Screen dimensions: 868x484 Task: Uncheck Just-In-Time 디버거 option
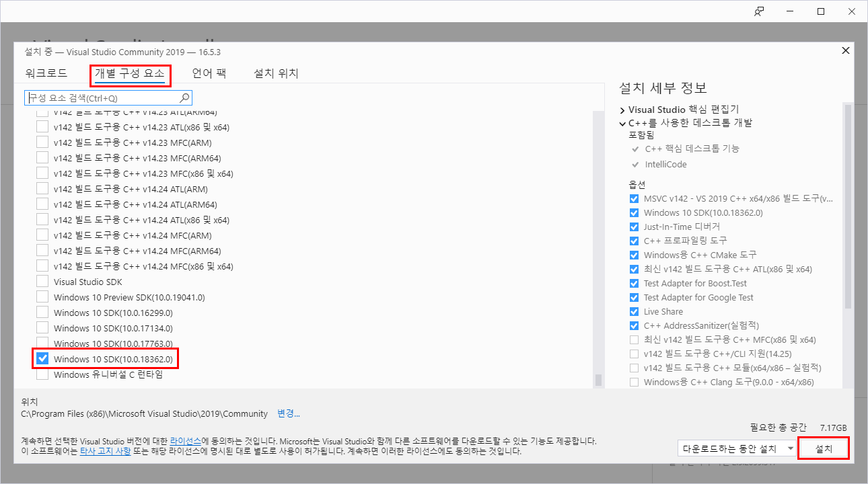634,227
